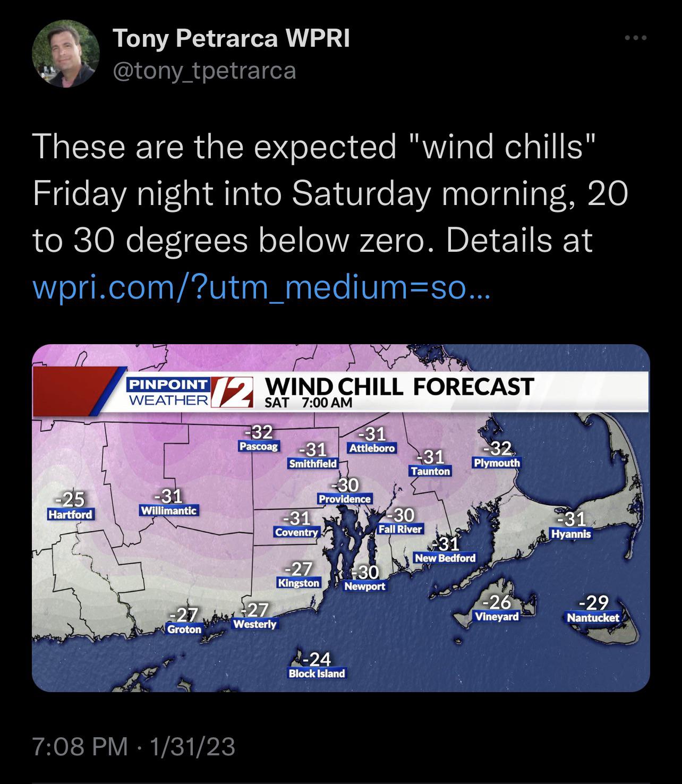
Task: Click the Hartford -25 map label
Action: (71, 507)
